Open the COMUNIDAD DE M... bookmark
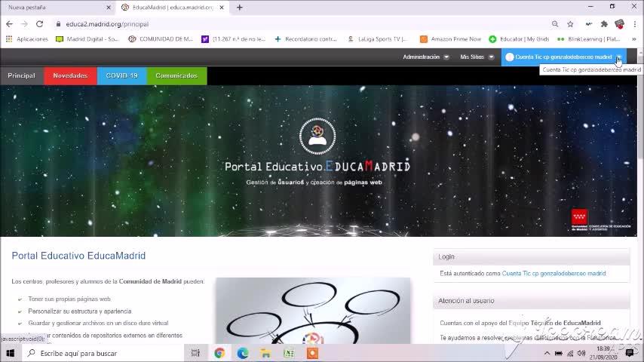The height and width of the screenshot is (362, 644). click(x=160, y=39)
